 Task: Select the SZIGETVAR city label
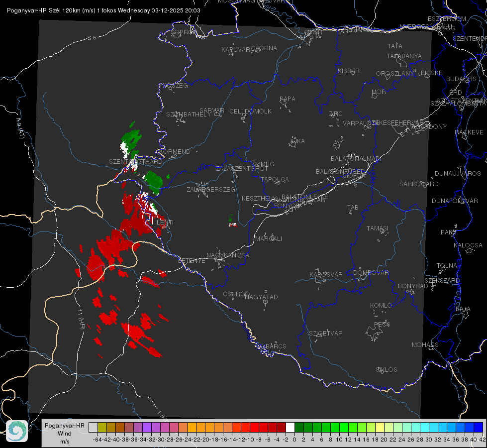[325, 333]
